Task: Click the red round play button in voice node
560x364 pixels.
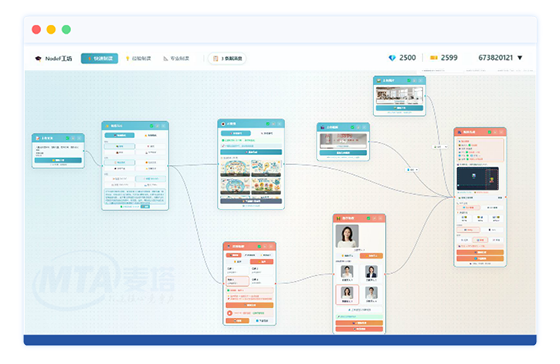Action: point(230,313)
